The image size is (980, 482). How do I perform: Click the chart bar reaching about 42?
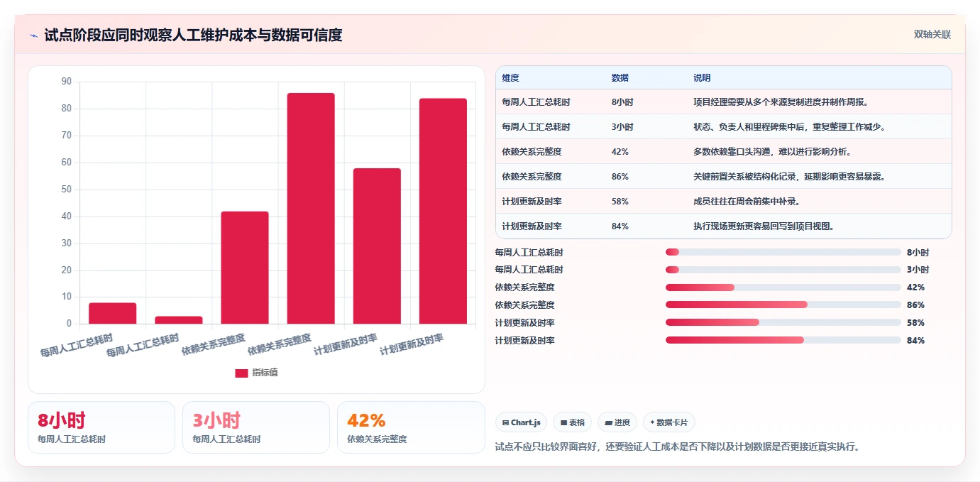click(x=245, y=268)
